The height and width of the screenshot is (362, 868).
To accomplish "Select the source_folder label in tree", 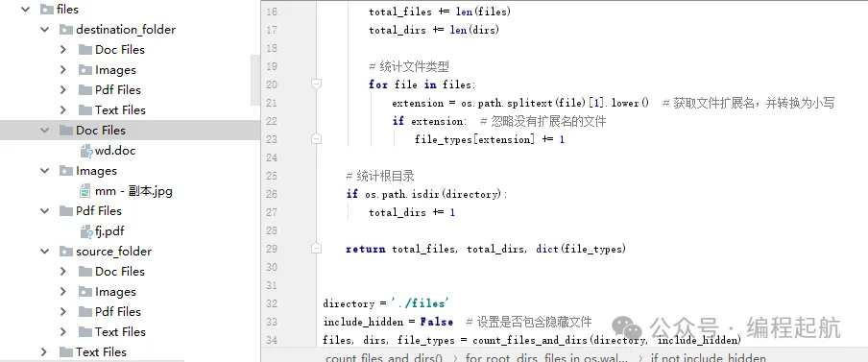I will click(113, 252).
